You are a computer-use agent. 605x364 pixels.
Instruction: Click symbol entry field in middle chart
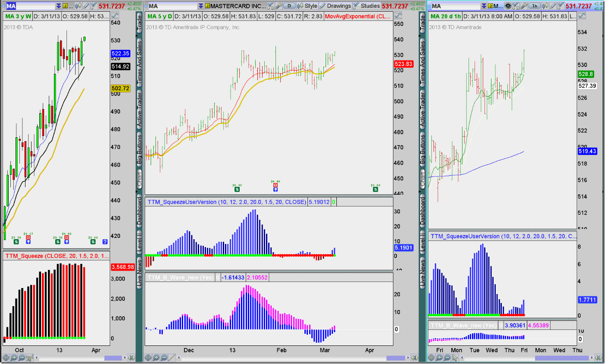click(173, 6)
